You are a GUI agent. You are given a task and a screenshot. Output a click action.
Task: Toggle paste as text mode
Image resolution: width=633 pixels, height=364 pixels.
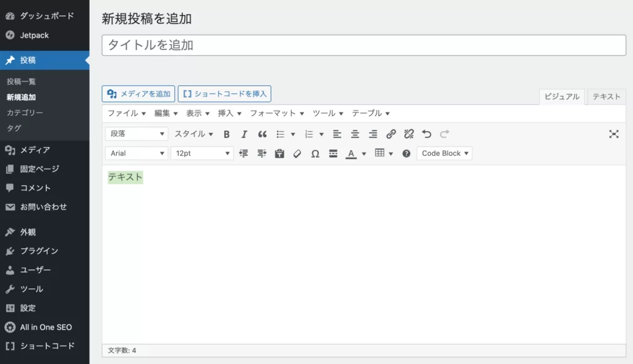point(279,153)
